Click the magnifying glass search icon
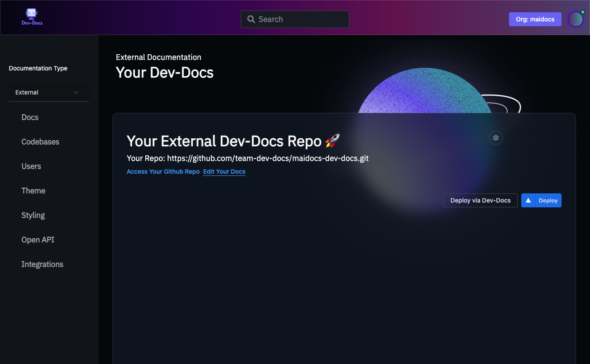 251,19
